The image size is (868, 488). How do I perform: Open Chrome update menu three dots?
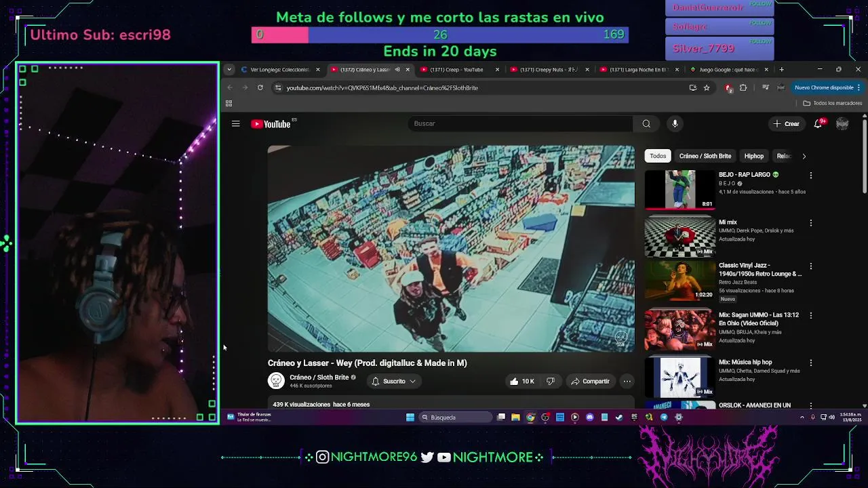859,87
